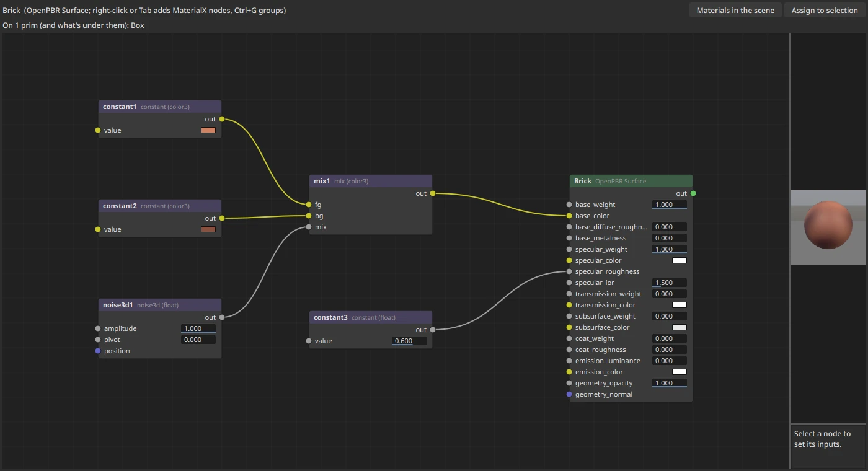The height and width of the screenshot is (471, 868).
Task: Open constant2 value color swatch
Action: (208, 229)
